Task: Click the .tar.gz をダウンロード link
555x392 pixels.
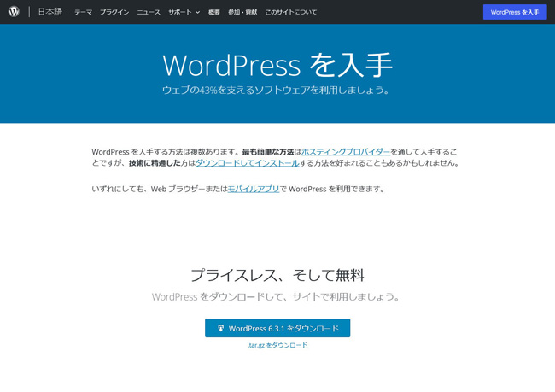Action: click(x=277, y=345)
